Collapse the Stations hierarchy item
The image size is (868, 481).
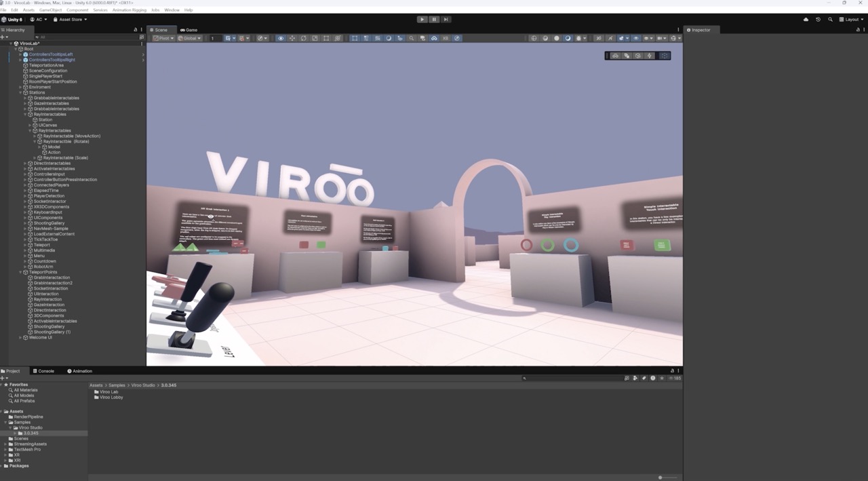tap(20, 93)
